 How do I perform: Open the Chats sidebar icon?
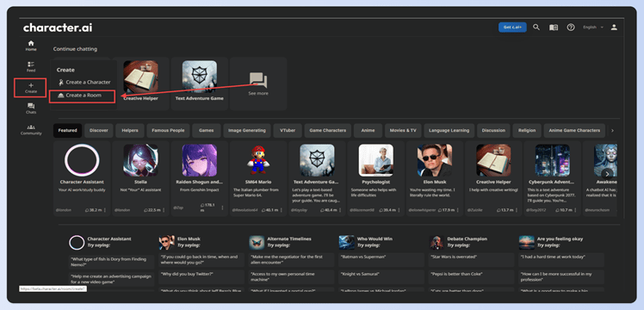31,108
